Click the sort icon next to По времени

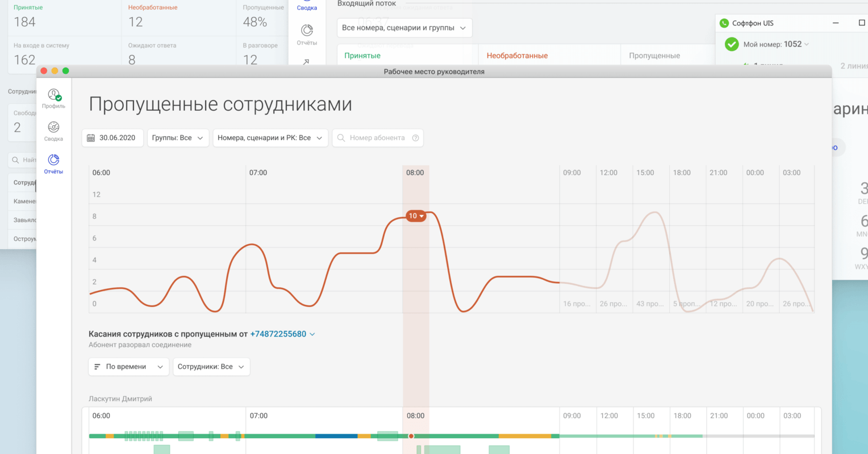(x=97, y=367)
